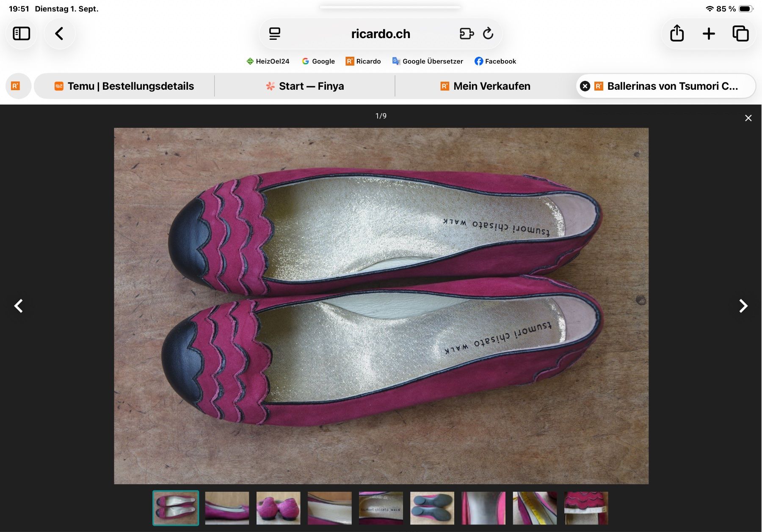
Task: Tap the 19:51 clock in status bar
Action: click(x=19, y=9)
